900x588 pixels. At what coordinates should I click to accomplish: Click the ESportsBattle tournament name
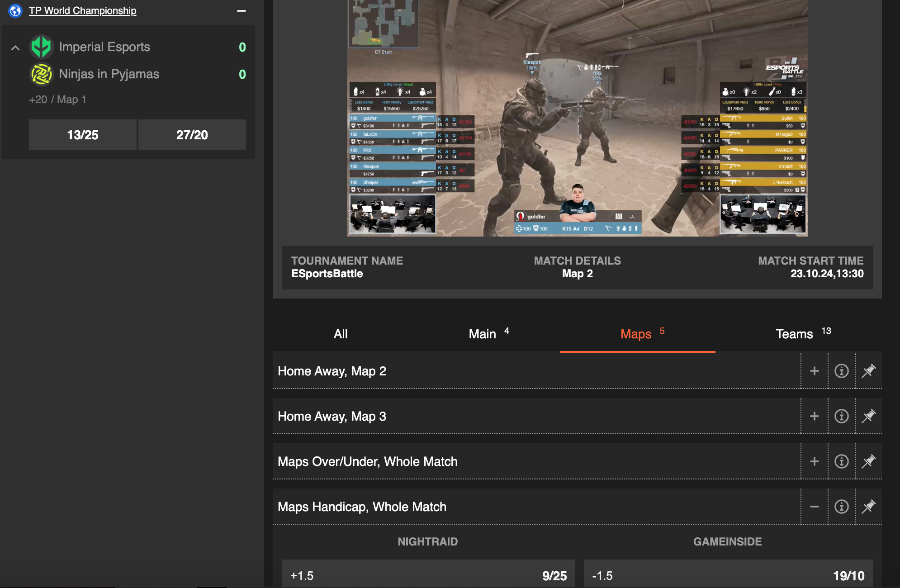(327, 274)
